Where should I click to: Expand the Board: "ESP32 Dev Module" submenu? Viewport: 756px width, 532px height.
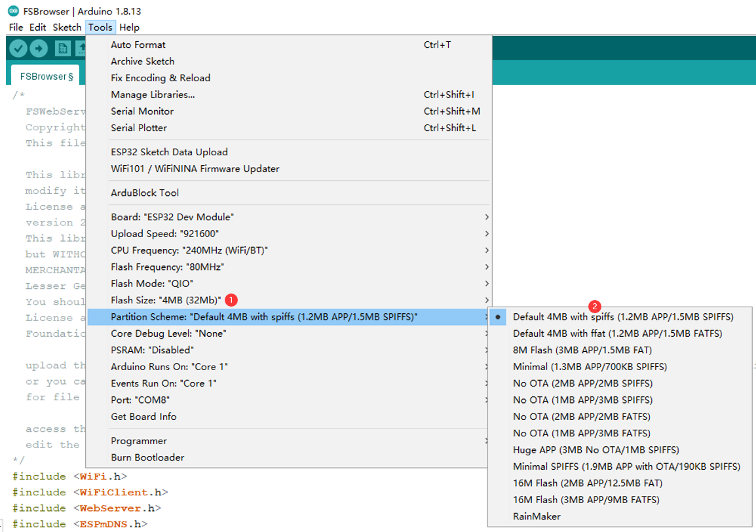click(288, 217)
